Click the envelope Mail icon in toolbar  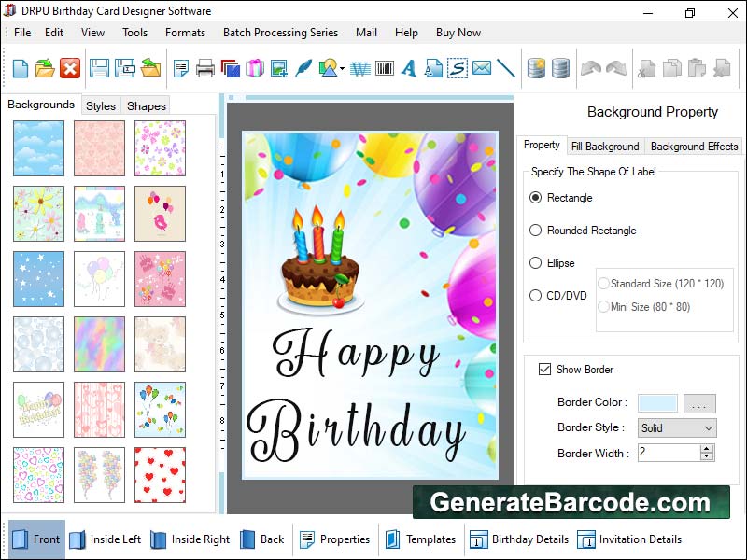(x=482, y=68)
